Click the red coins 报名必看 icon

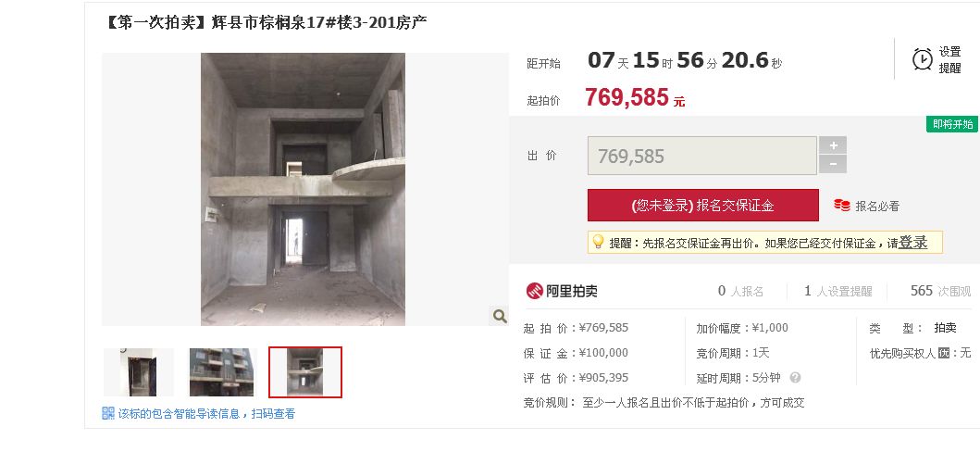842,205
